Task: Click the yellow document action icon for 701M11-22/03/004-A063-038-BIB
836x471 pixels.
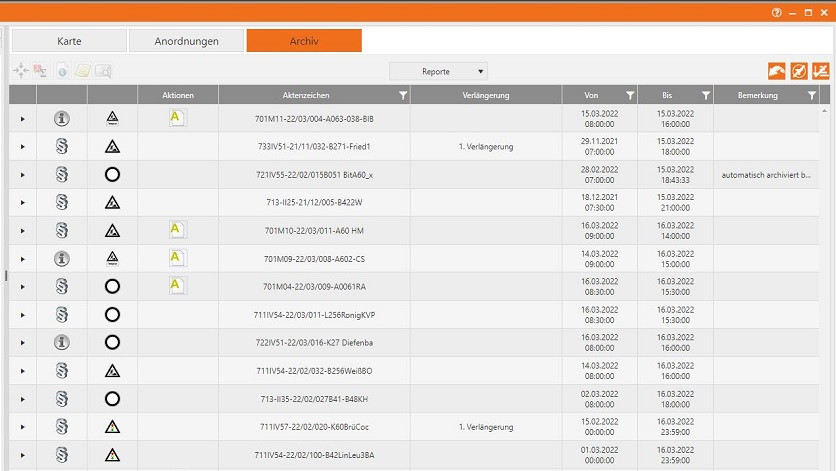Action: 178,118
